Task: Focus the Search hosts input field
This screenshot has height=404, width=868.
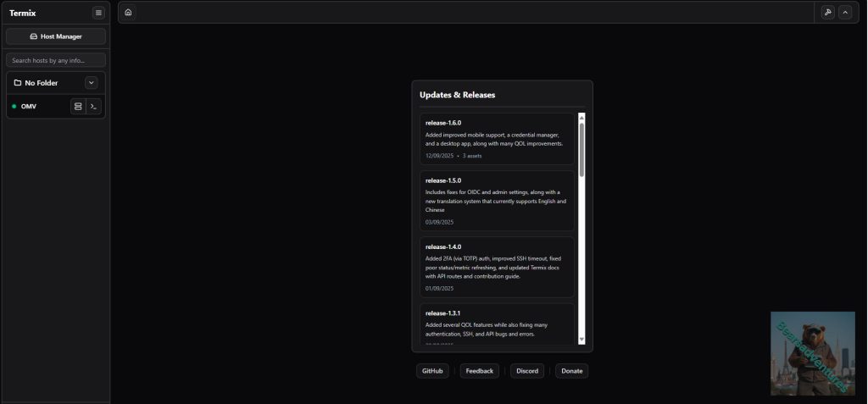Action: point(56,60)
